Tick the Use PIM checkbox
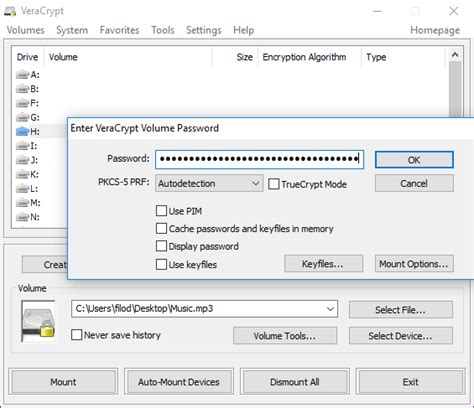Viewport: 474px width, 408px height. coord(161,211)
